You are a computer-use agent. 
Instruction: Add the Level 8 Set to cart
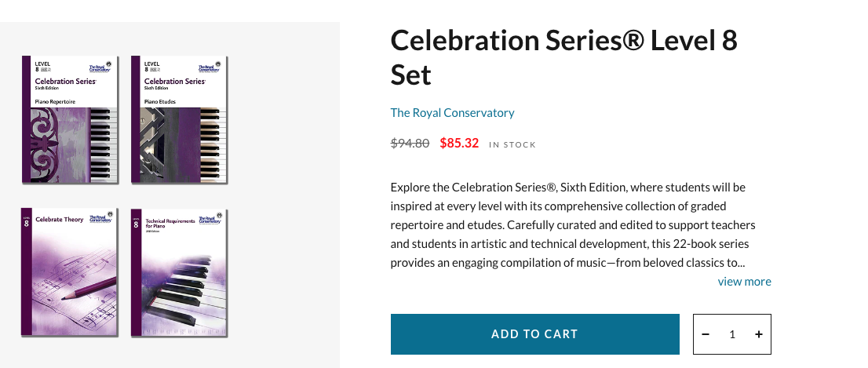tap(534, 334)
